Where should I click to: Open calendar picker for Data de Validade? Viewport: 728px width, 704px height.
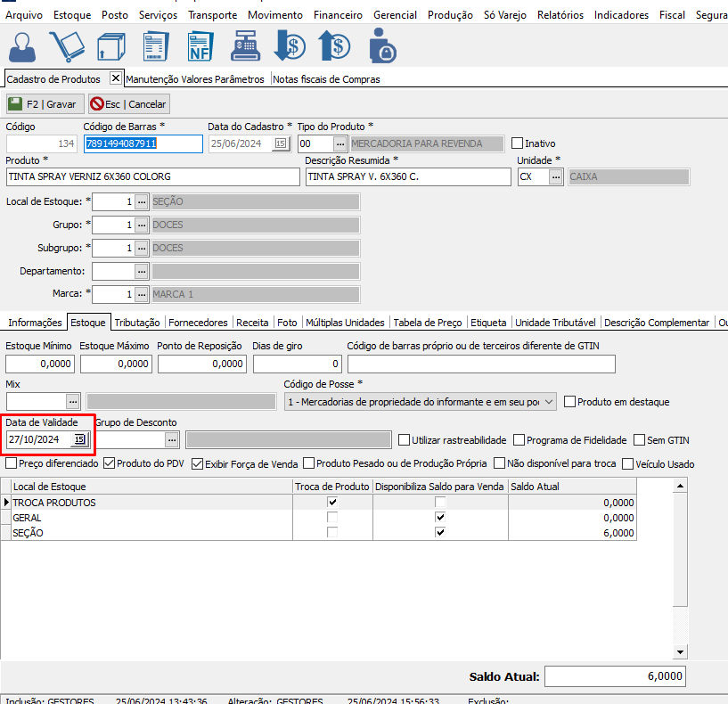(79, 439)
